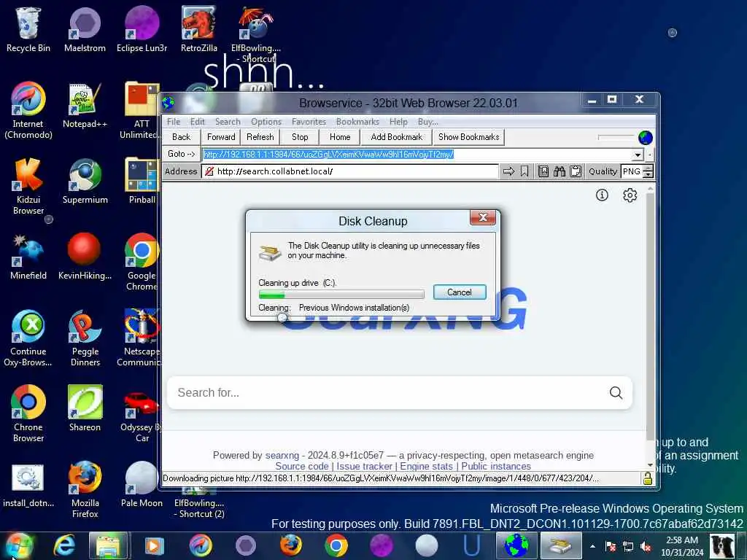Open SearXNG preferences gear icon
Viewport: 747px width, 560px height.
630,195
